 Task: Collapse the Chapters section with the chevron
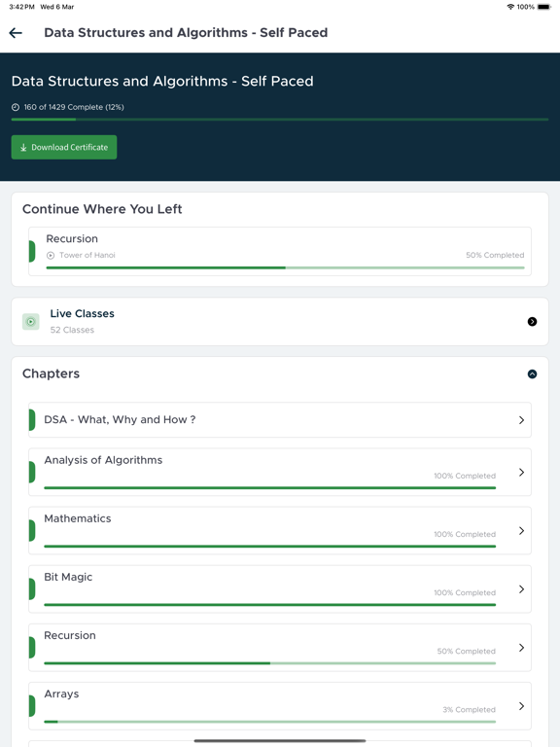[x=533, y=373]
